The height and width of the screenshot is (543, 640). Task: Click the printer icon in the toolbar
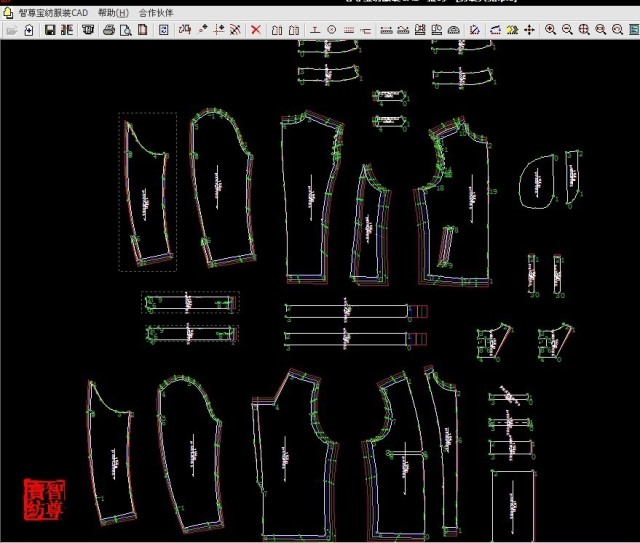pyautogui.click(x=108, y=30)
